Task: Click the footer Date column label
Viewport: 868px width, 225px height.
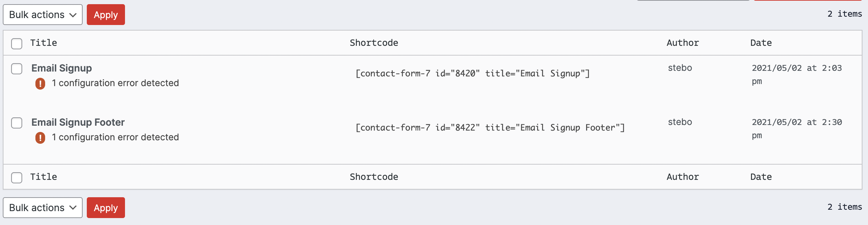Action: click(x=761, y=177)
